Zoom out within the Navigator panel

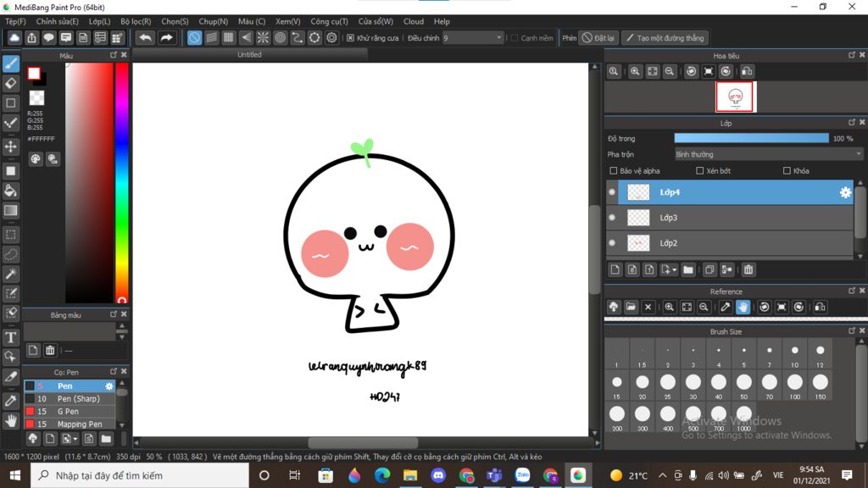point(670,71)
